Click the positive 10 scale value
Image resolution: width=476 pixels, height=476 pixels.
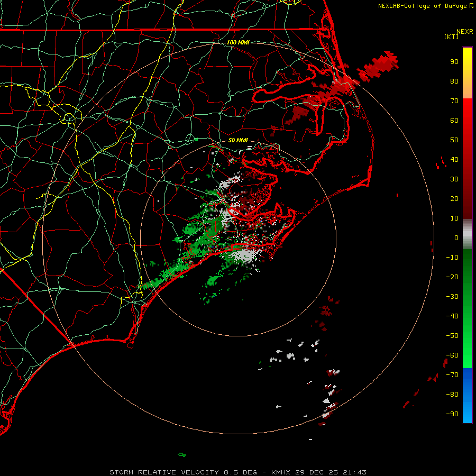[454, 218]
